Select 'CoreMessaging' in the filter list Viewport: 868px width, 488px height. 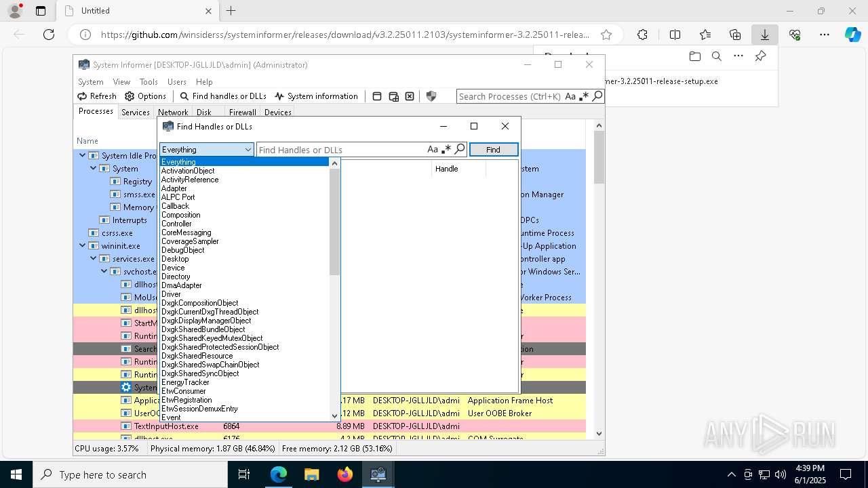pos(244,232)
